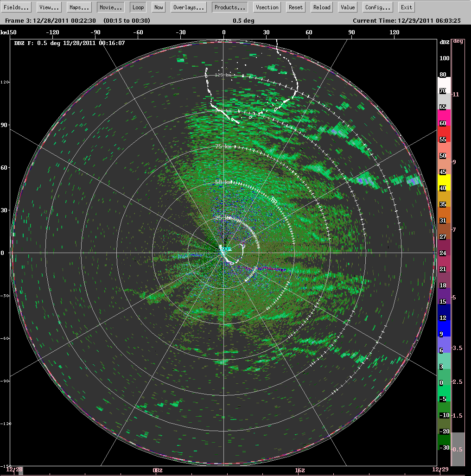Click the '75 km' range ring label
The height and width of the screenshot is (476, 471).
223,146
